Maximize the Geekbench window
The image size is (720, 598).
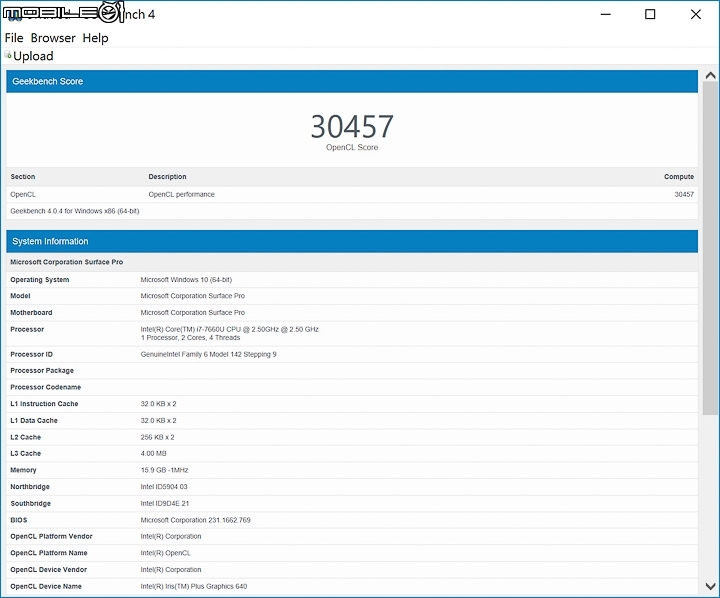(x=650, y=14)
